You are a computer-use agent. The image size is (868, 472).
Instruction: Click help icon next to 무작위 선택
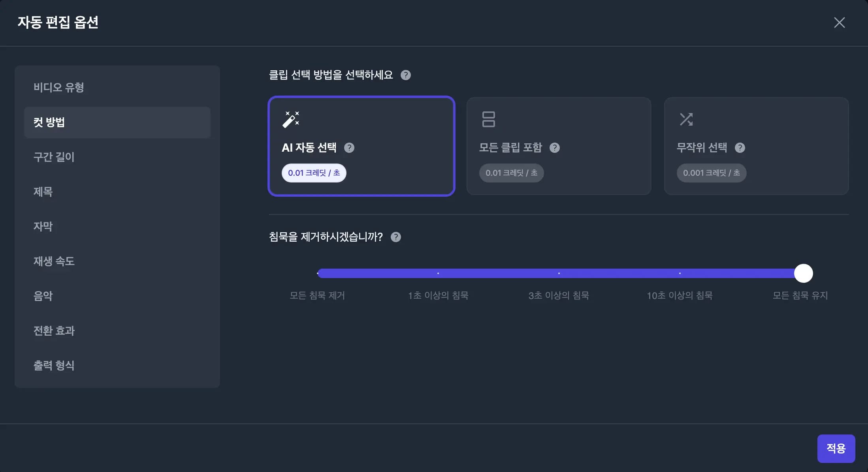click(x=740, y=148)
